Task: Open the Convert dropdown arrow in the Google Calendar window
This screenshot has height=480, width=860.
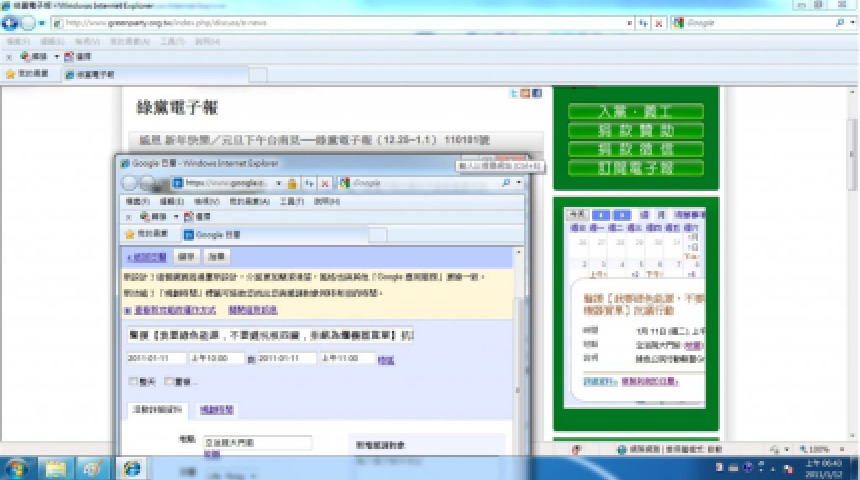Action: pyautogui.click(x=176, y=217)
